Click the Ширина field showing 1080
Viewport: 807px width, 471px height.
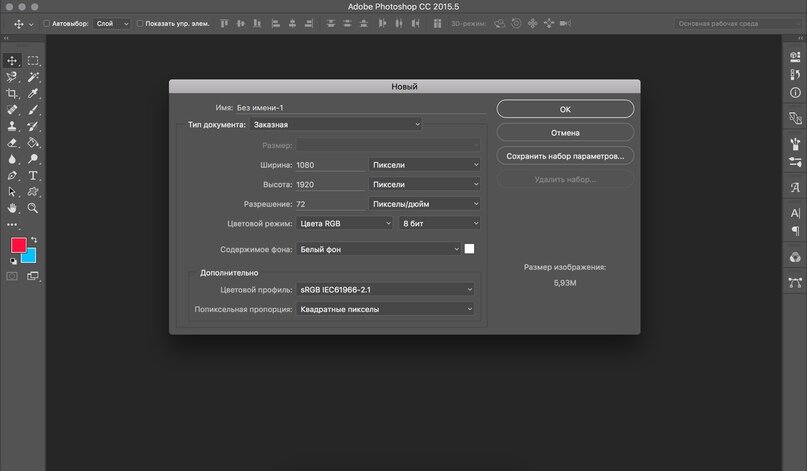[330, 165]
